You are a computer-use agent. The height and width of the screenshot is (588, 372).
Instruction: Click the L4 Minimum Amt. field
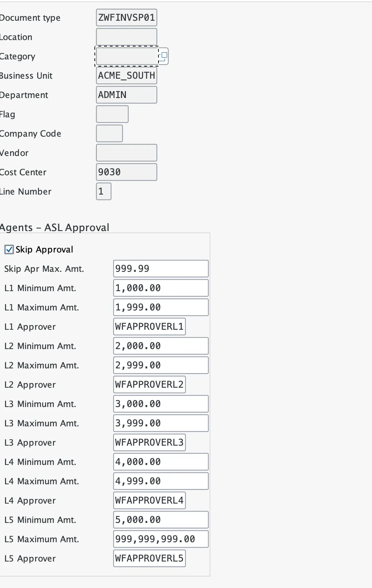[x=161, y=462]
